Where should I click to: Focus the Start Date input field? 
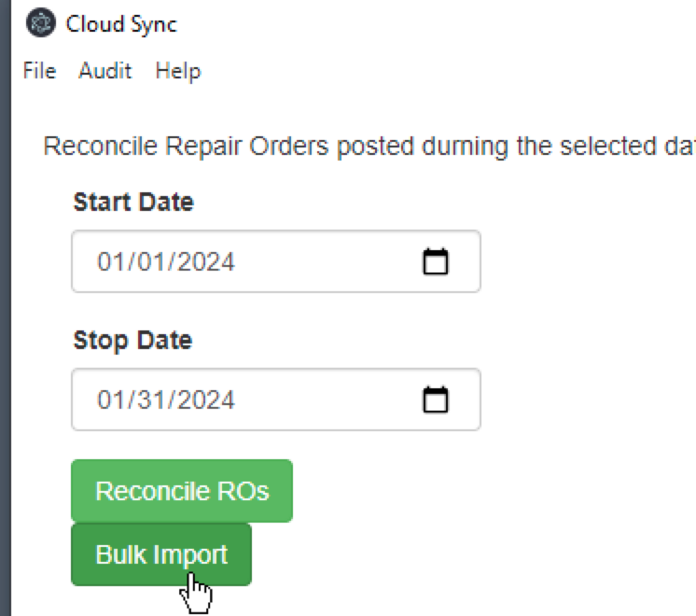coord(276,261)
